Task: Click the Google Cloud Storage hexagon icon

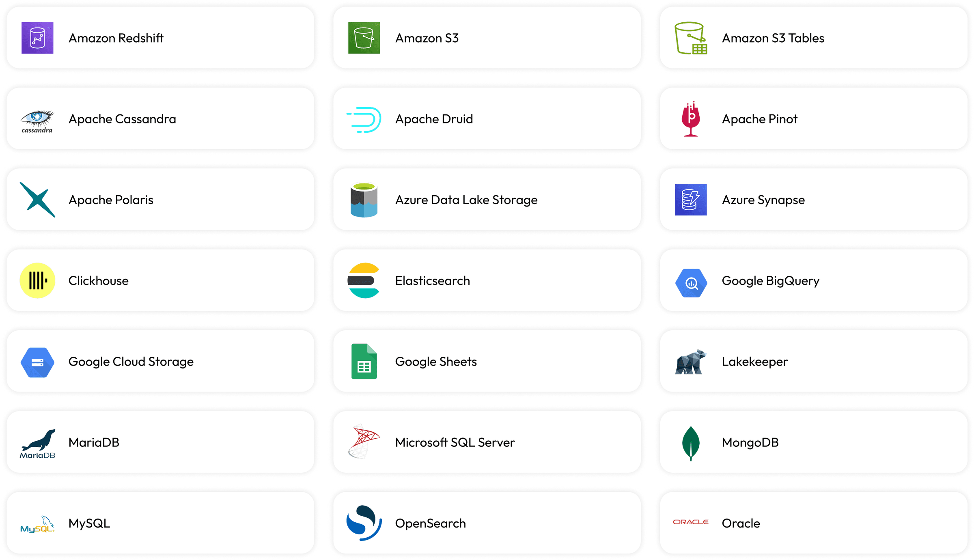Action: click(x=37, y=362)
